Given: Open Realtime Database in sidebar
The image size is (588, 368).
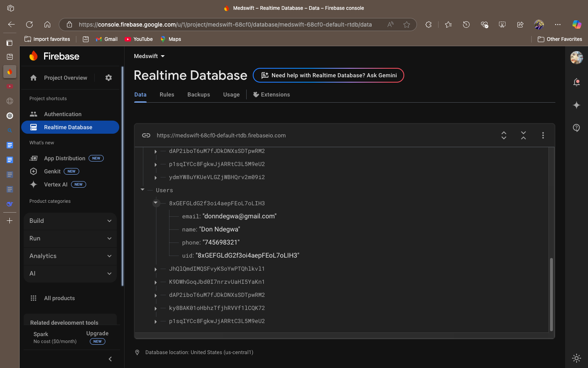Looking at the screenshot, I should coord(70,127).
